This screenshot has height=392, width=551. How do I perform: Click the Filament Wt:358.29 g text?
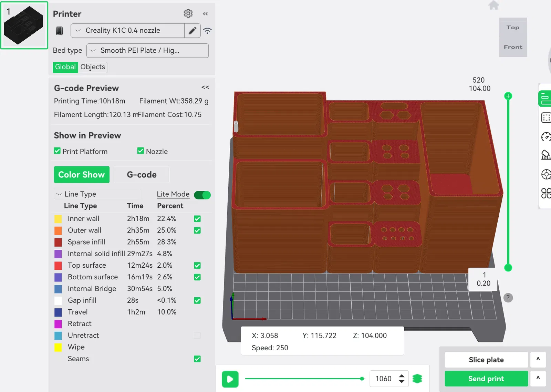[174, 101]
